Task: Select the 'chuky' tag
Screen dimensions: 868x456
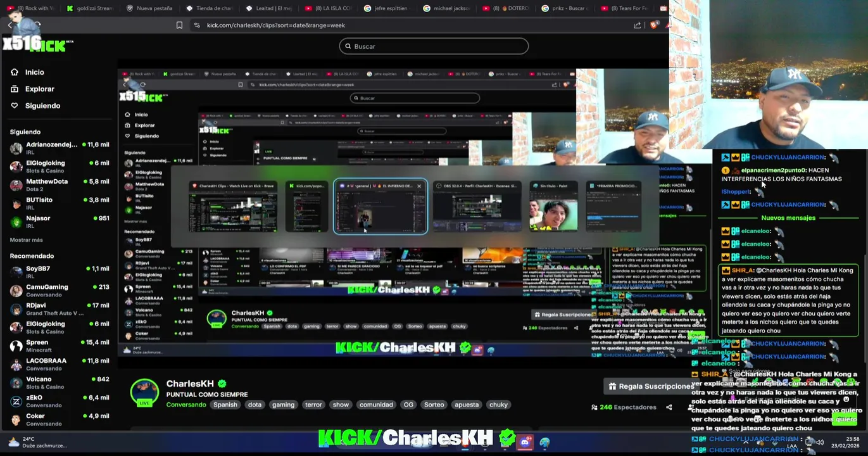Action: pos(498,405)
